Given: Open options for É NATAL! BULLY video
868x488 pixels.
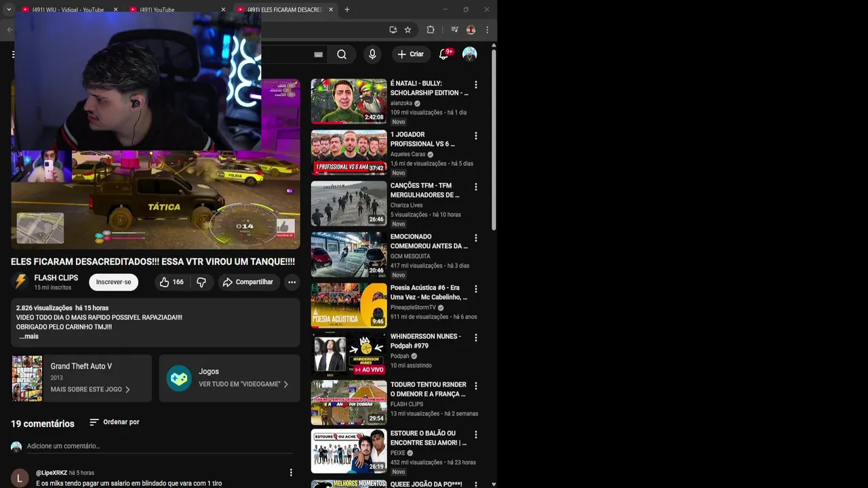Looking at the screenshot, I should (475, 85).
